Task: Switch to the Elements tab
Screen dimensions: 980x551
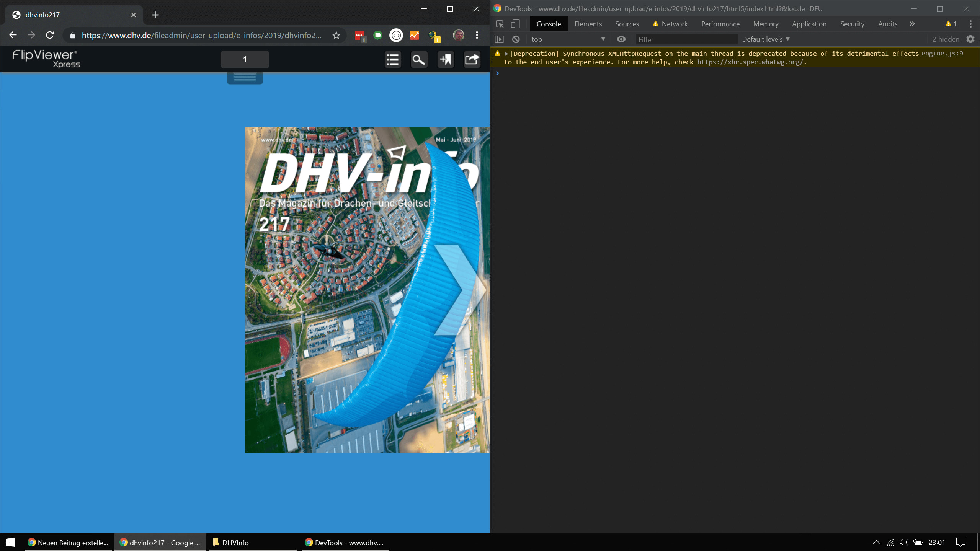Action: (x=588, y=24)
